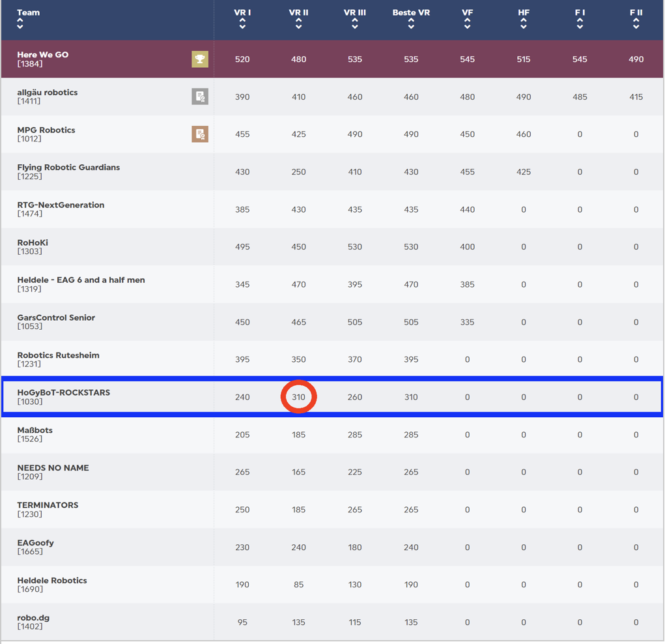Click the gold trophy icon for Here We GO
Viewport: 667px width, 644px height.
click(x=200, y=59)
